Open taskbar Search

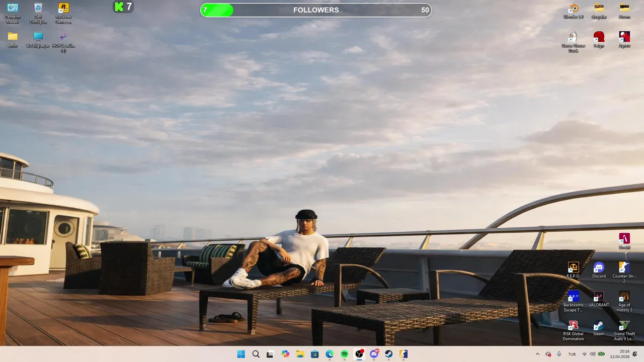(256, 354)
